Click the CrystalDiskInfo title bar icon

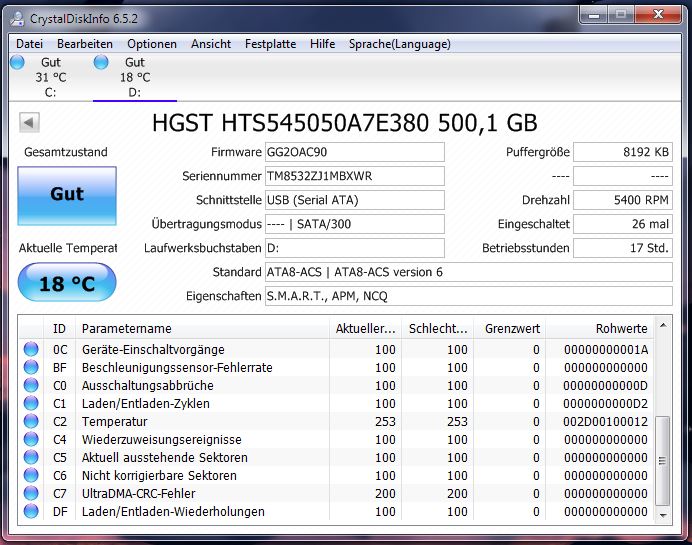[x=17, y=19]
